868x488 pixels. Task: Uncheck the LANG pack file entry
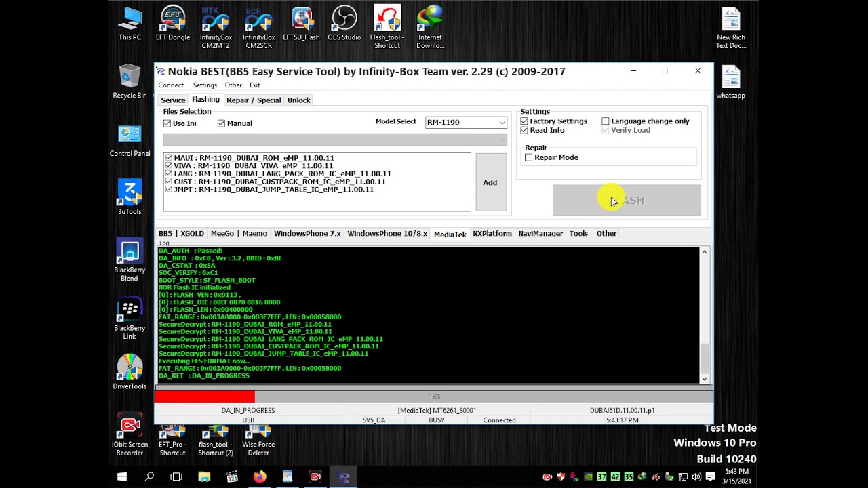(168, 174)
